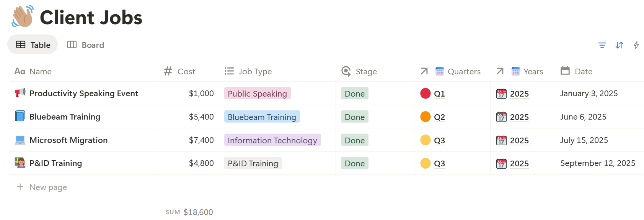Screen dimensions: 644x220
Task: Open the 2025 year link for Microsoft Migration
Action: (519, 141)
